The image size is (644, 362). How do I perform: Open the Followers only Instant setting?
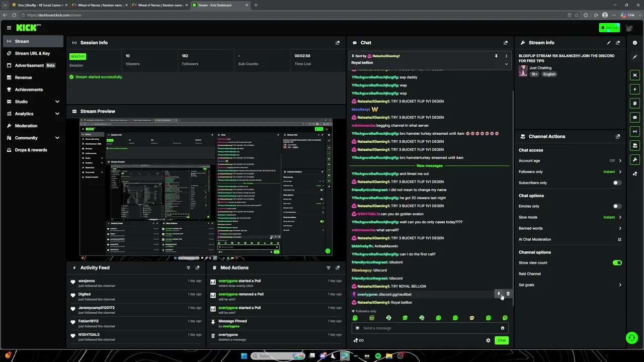[612, 172]
